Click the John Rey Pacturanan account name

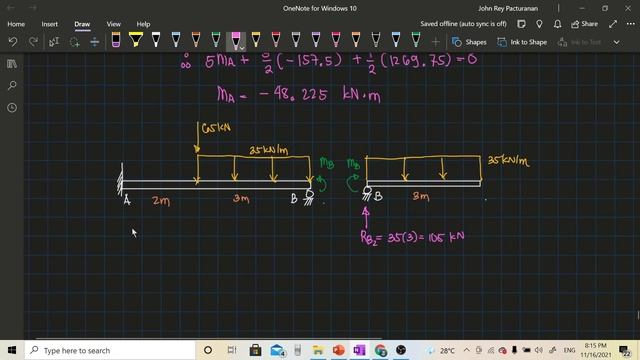tap(508, 8)
